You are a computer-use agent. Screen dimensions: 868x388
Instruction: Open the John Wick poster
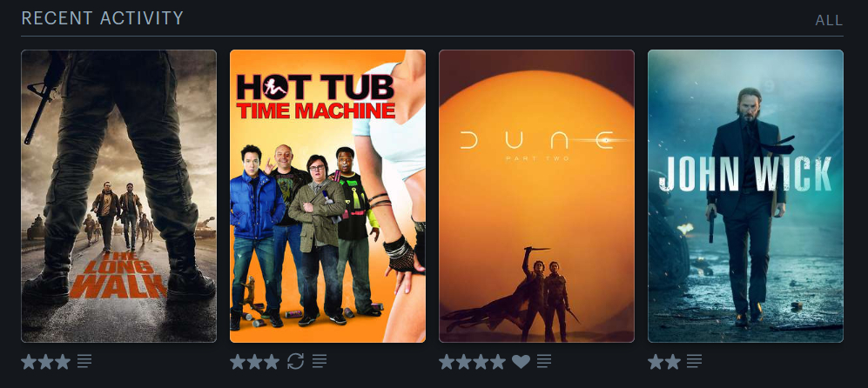[745, 196]
